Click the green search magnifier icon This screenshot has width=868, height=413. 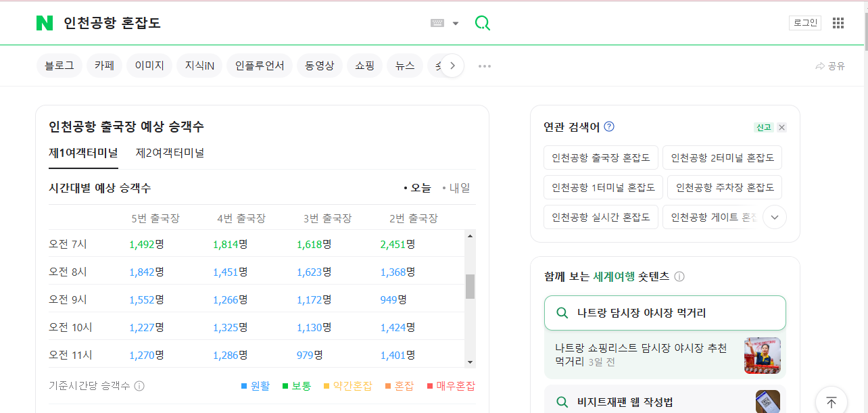pyautogui.click(x=482, y=22)
